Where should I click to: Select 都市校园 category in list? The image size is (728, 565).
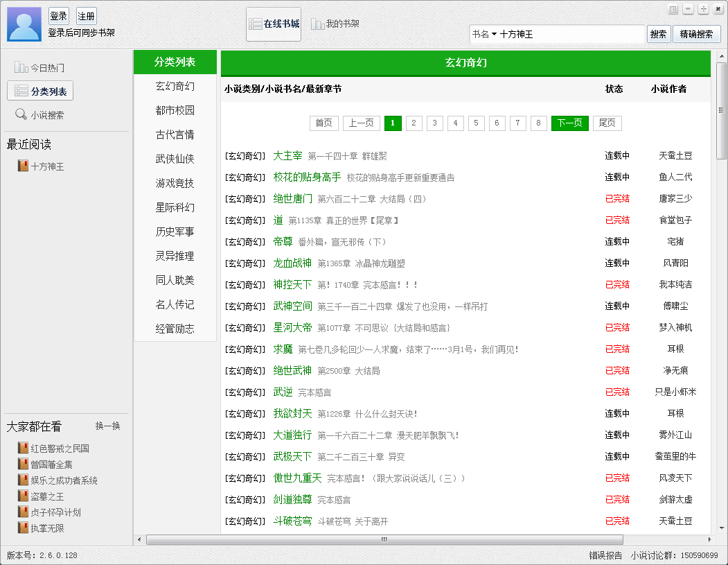(175, 110)
